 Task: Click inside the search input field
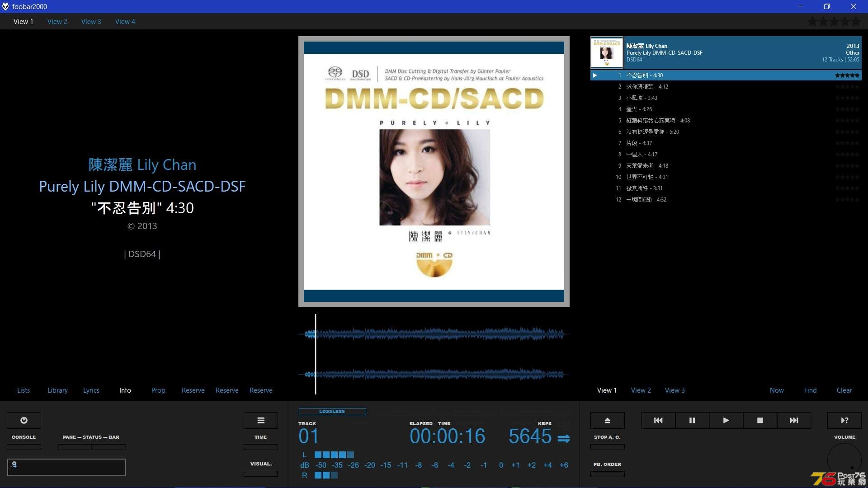pos(66,467)
